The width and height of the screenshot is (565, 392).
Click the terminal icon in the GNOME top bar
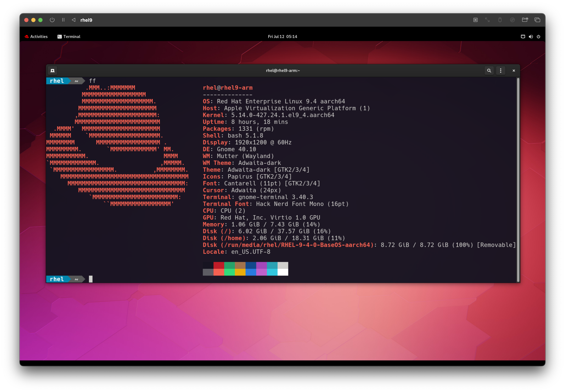(x=60, y=37)
